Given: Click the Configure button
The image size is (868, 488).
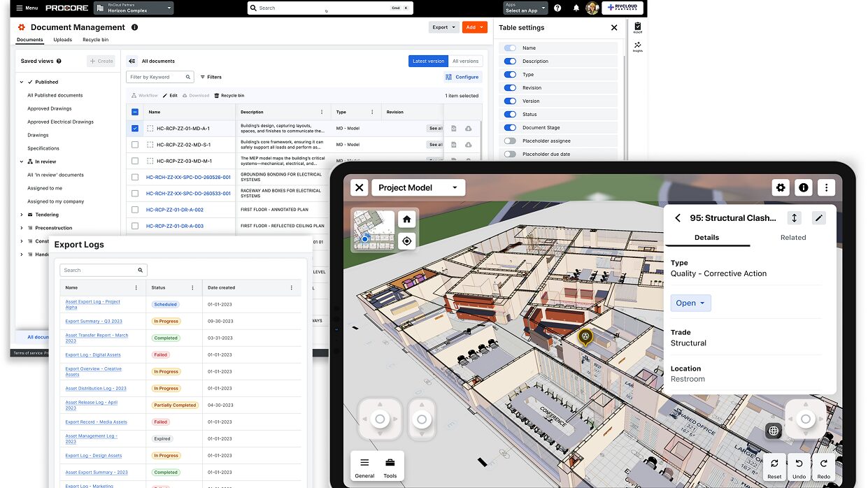Looking at the screenshot, I should point(462,77).
